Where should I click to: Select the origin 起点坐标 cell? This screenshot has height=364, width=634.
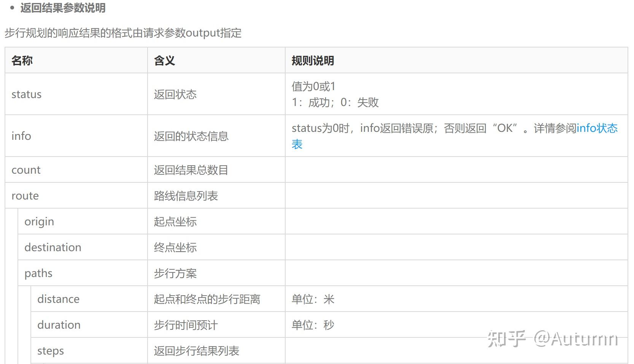point(175,222)
